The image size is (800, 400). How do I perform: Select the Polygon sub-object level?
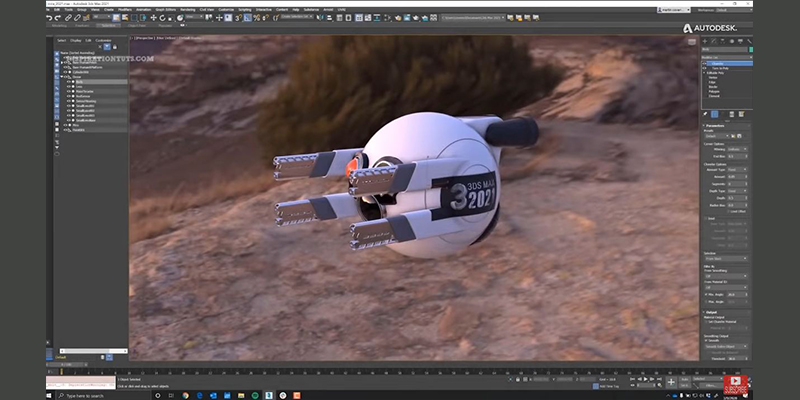(713, 91)
